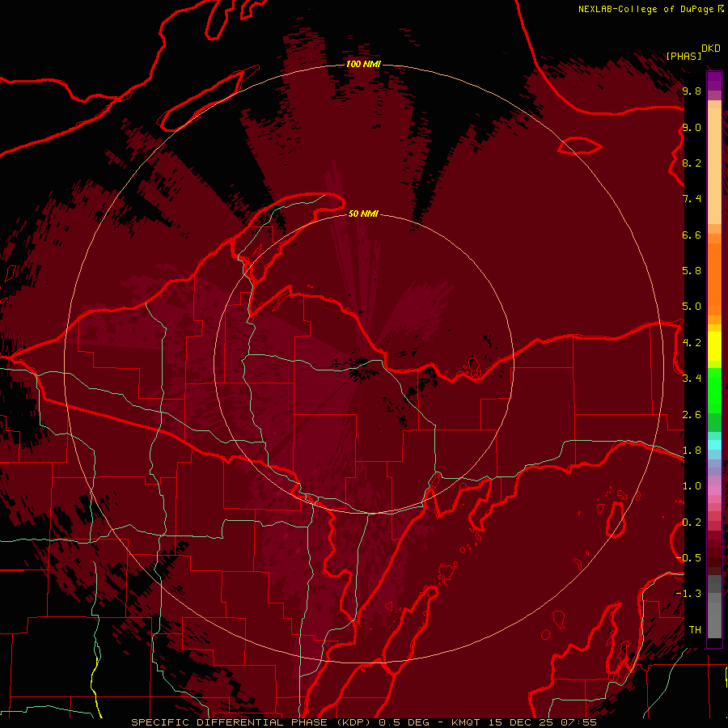Click the 15 DEC 25 date text
This screenshot has width=728, height=728.
tap(520, 722)
